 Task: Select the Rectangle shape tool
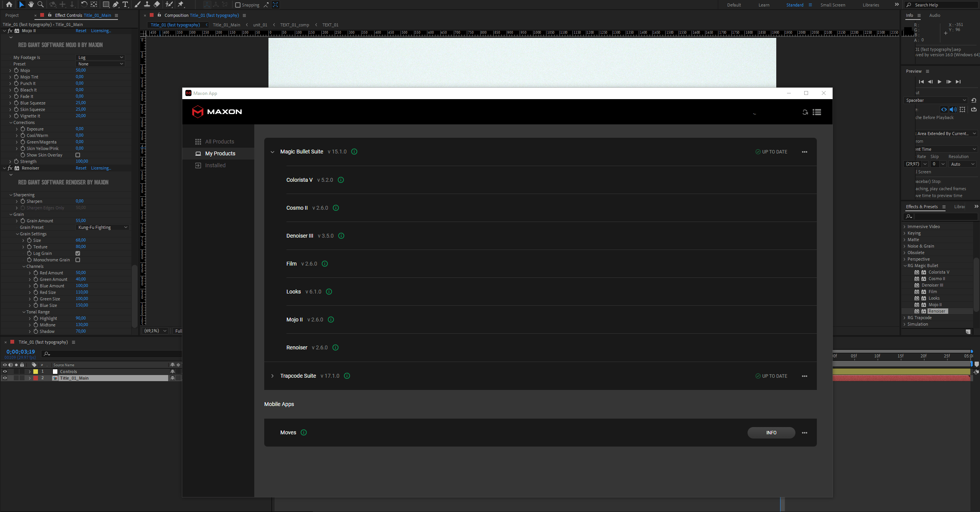106,5
